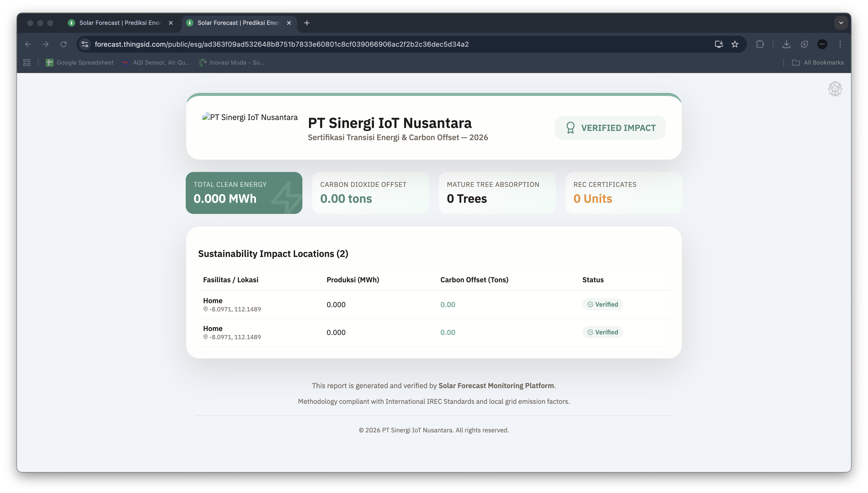The height and width of the screenshot is (493, 868).
Task: Open the All Bookmarks folder
Action: (818, 63)
